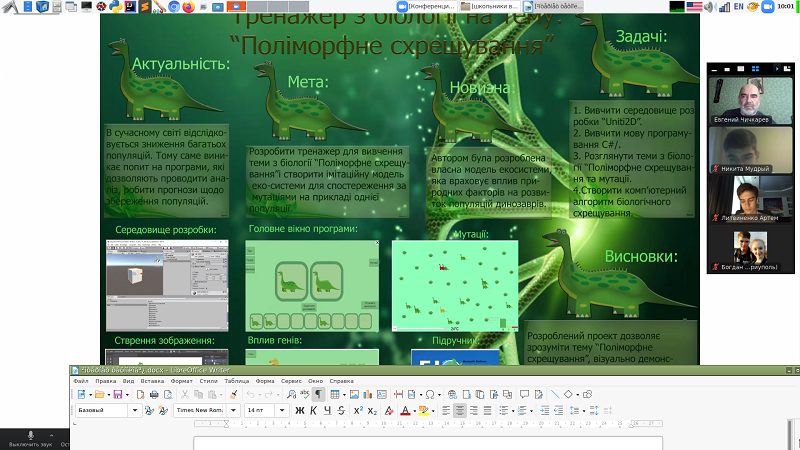This screenshot has width=800, height=450.
Task: Toggle center alignment button
Action: click(x=460, y=411)
